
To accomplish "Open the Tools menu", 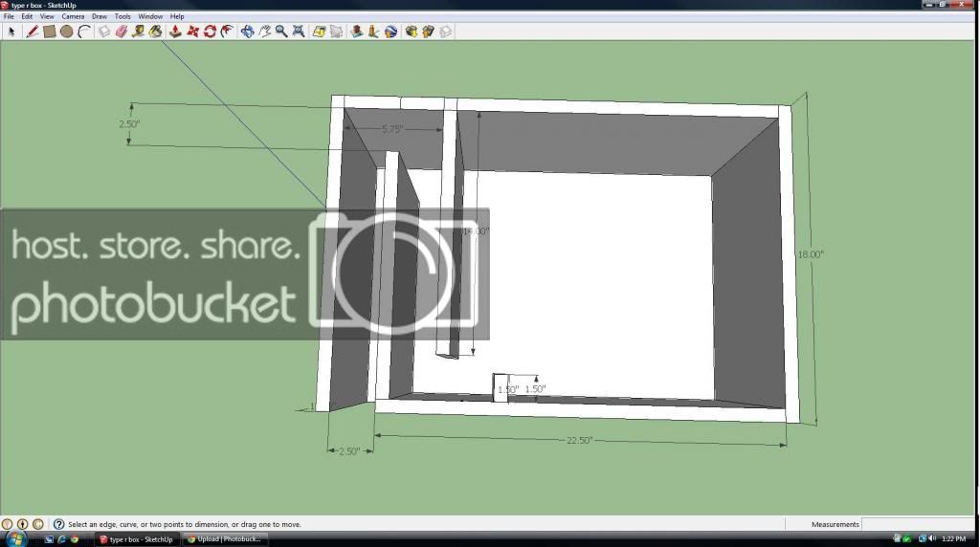I will [x=122, y=17].
